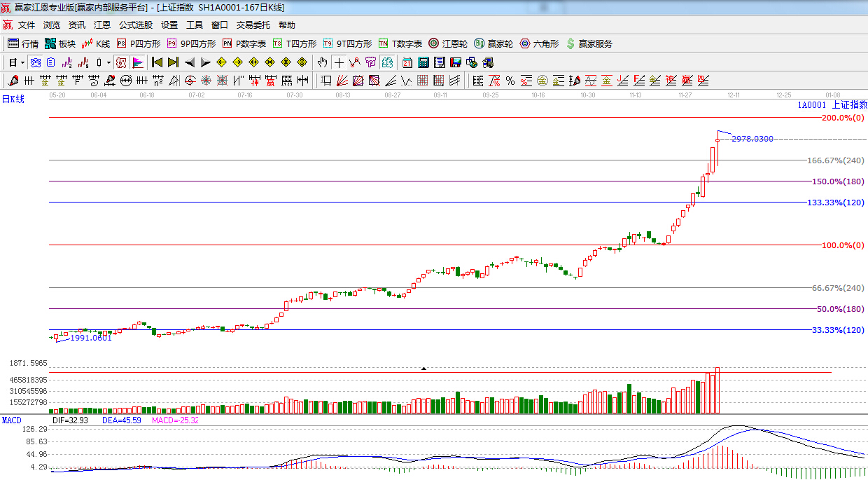Click the 2978.0300 price label on chart
Screen dimensions: 868x480
click(x=752, y=139)
